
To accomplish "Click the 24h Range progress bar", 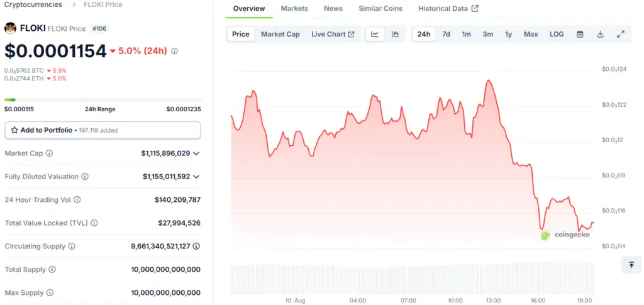I will point(103,100).
